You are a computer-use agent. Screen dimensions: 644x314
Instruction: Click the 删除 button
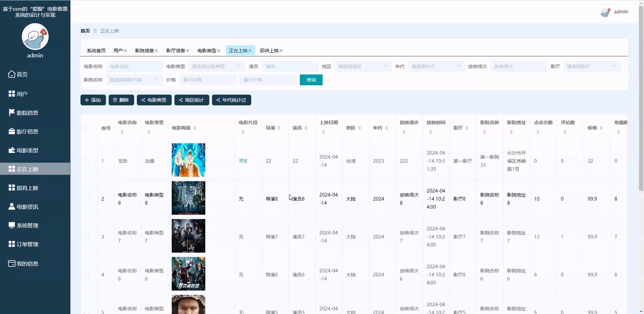(x=121, y=100)
